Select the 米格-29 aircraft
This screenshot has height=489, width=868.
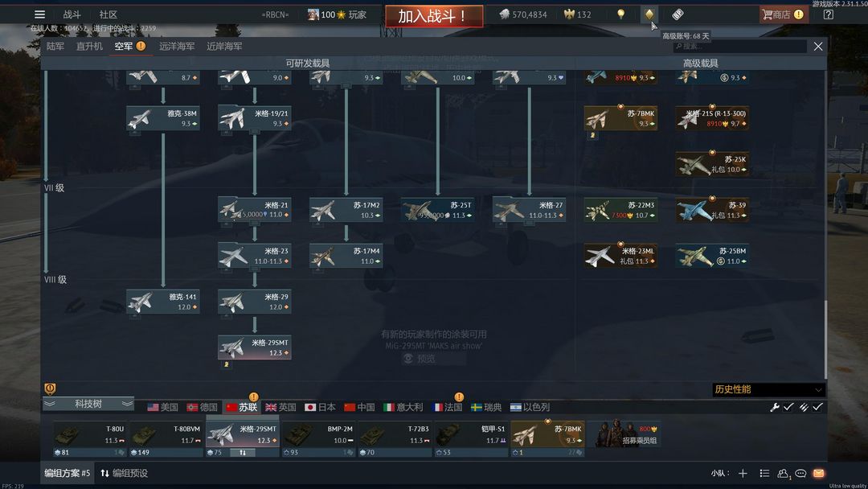255,302
